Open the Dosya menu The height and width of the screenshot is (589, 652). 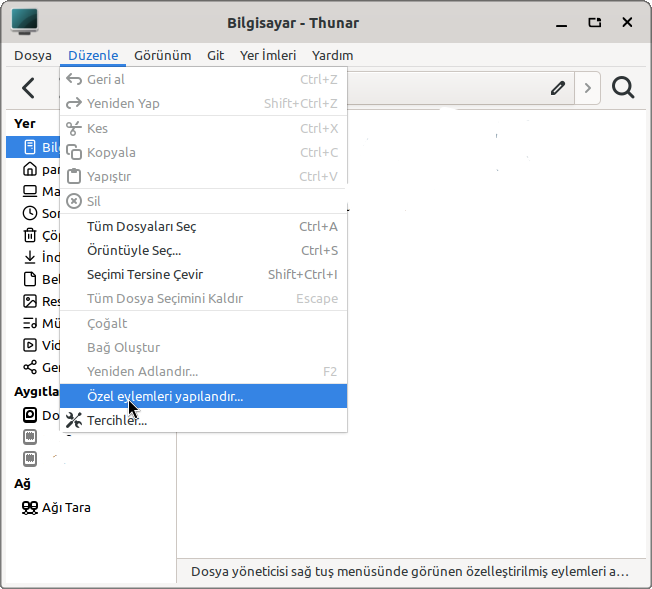[x=33, y=56]
